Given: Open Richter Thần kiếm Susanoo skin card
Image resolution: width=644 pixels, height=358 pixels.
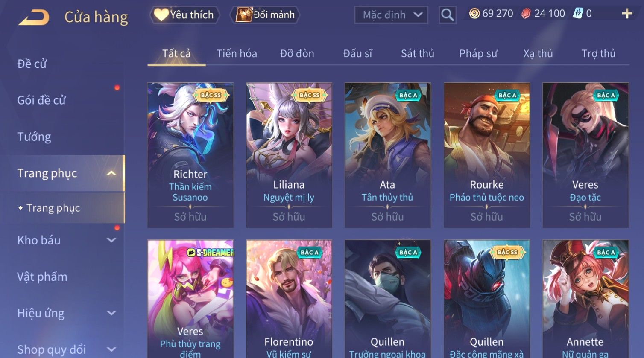Looking at the screenshot, I should tap(190, 155).
